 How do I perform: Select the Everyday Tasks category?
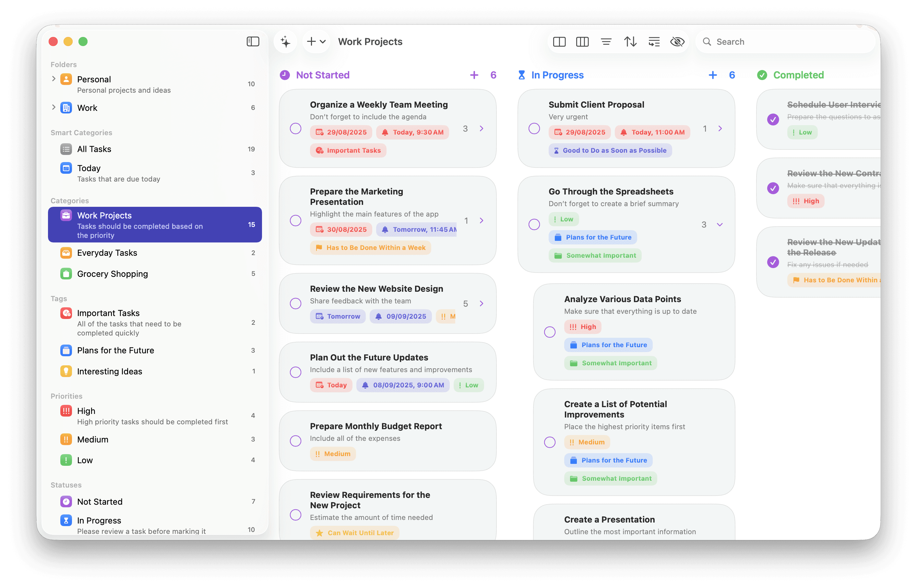(x=107, y=253)
